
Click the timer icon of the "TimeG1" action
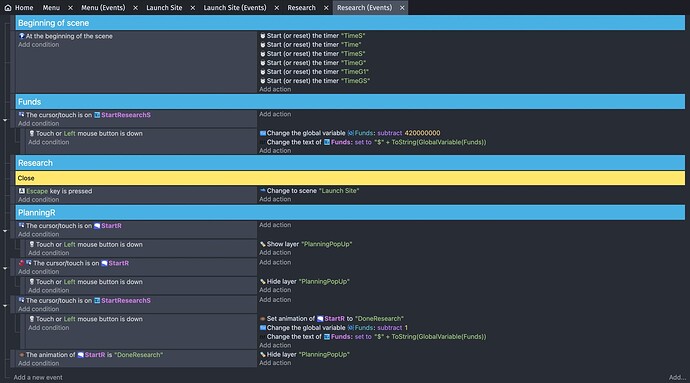click(263, 71)
